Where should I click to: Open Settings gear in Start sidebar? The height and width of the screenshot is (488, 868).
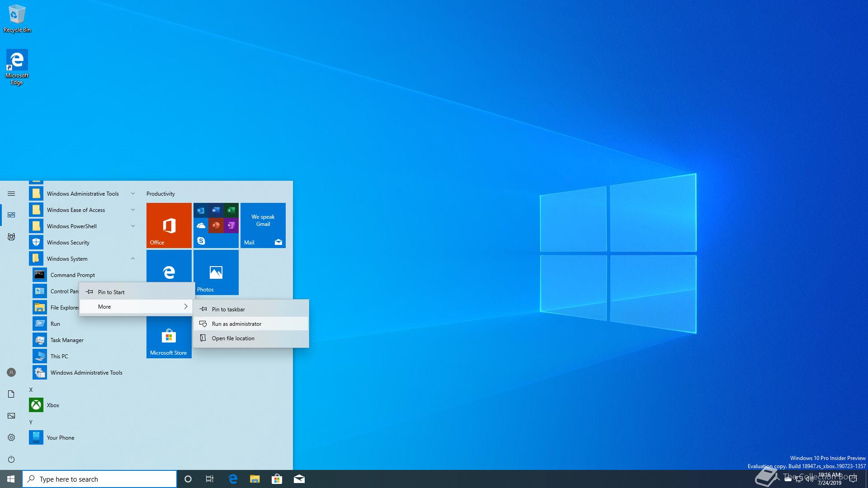[11, 437]
